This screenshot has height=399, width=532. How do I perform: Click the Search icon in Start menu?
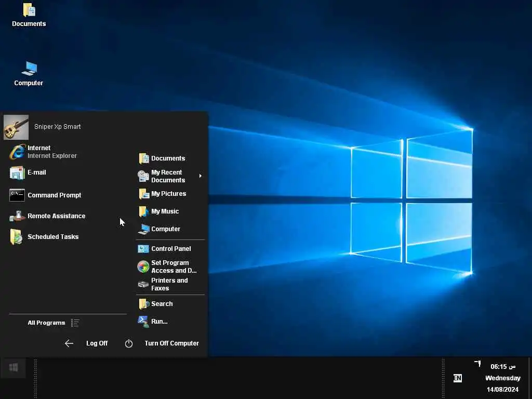pyautogui.click(x=144, y=303)
